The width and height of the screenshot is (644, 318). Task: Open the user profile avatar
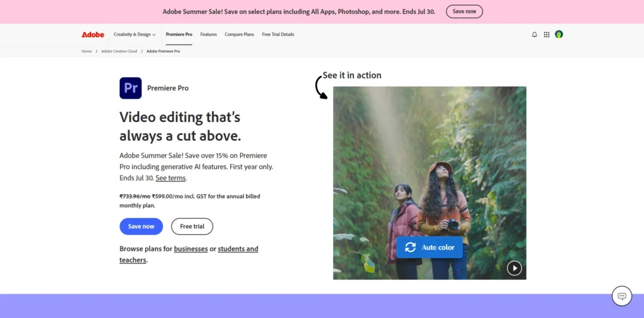point(558,35)
